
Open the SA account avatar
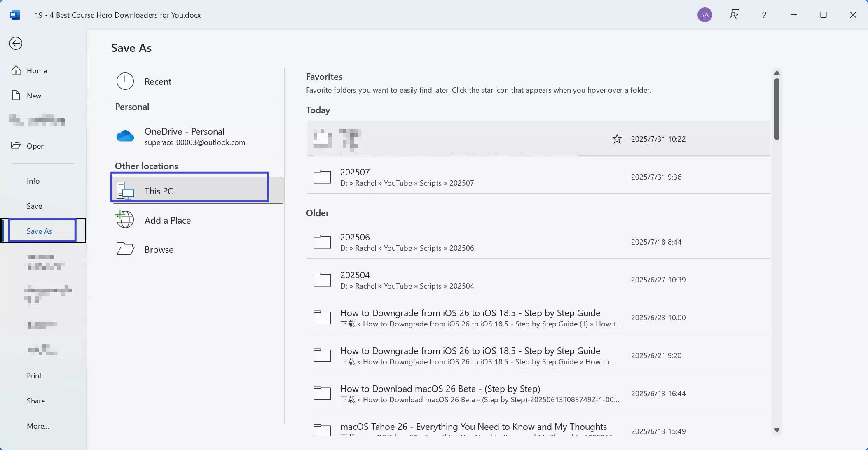[x=704, y=15]
